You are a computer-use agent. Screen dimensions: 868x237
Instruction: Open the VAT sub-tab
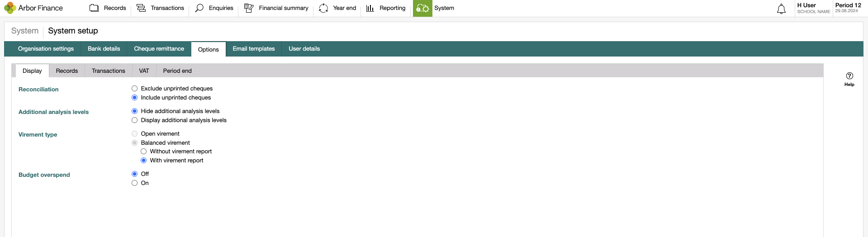click(144, 71)
